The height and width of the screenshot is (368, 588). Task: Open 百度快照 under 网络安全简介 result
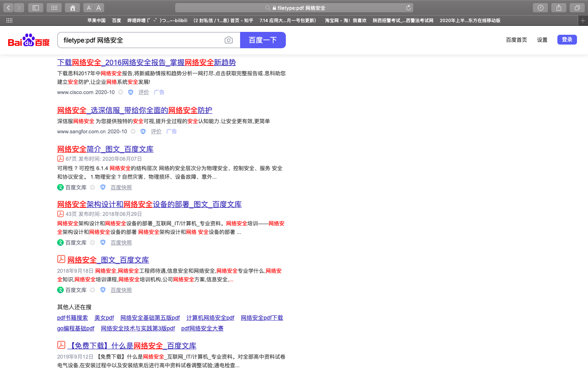click(121, 187)
